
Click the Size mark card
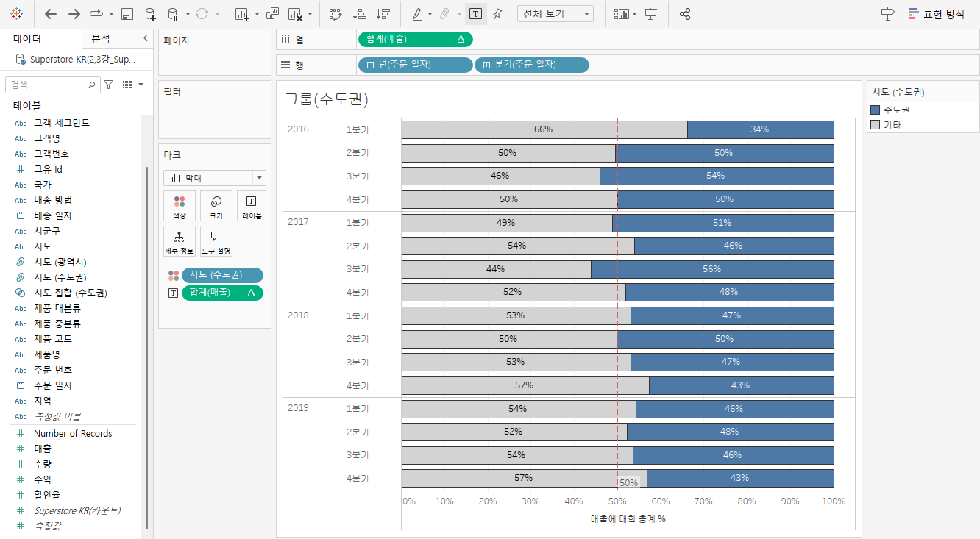point(216,206)
